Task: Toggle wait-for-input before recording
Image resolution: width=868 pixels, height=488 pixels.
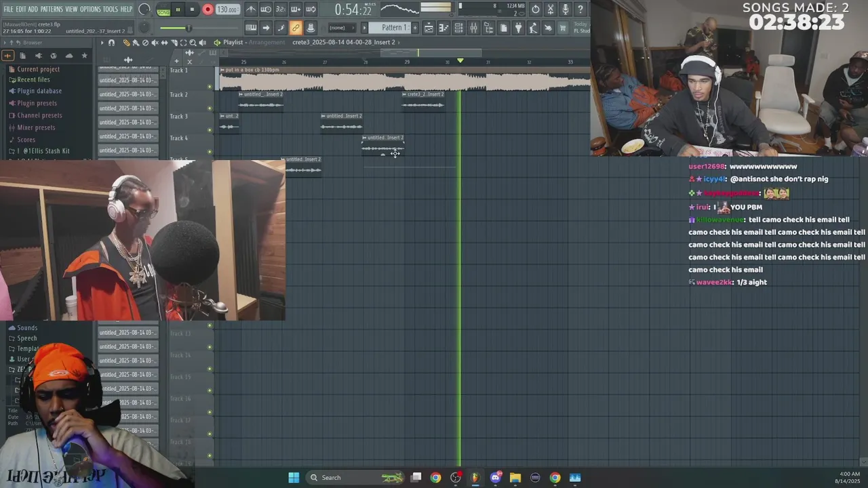Action: click(266, 9)
